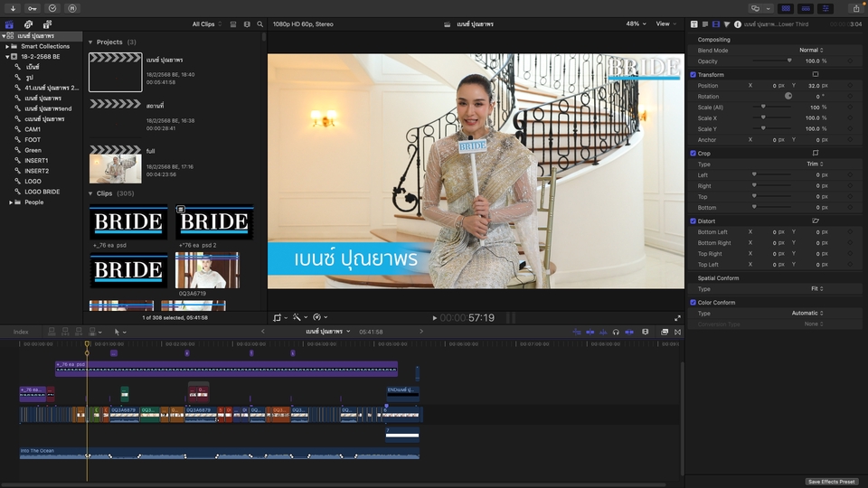The width and height of the screenshot is (868, 488).
Task: Open the Info inspector i icon
Action: 738,24
